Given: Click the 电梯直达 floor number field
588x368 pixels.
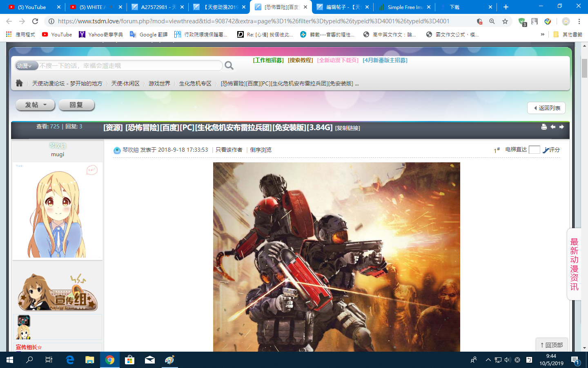Looking at the screenshot, I should point(535,150).
